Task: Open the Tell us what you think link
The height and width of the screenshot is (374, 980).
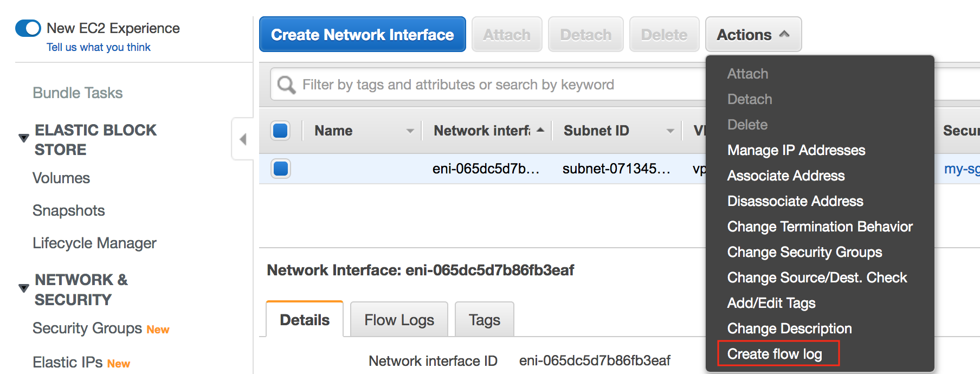Action: (99, 47)
